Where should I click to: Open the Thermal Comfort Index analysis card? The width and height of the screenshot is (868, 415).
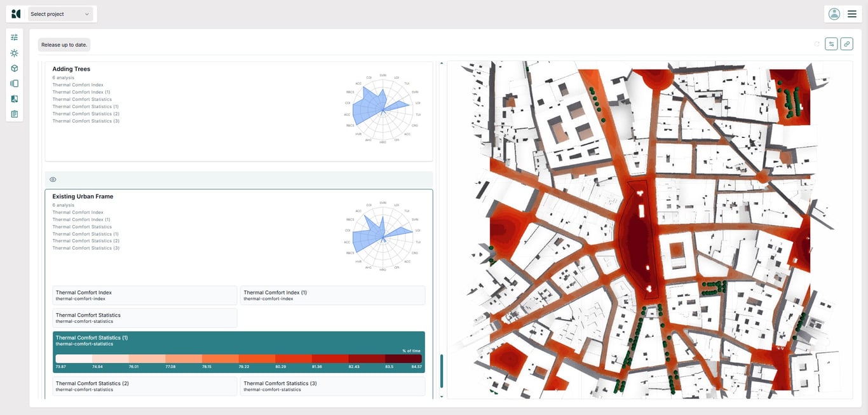pyautogui.click(x=145, y=296)
